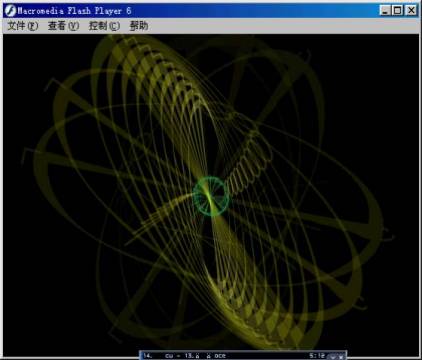Click the Flash Player logo in title bar
422x360 pixels.
pyautogui.click(x=10, y=11)
